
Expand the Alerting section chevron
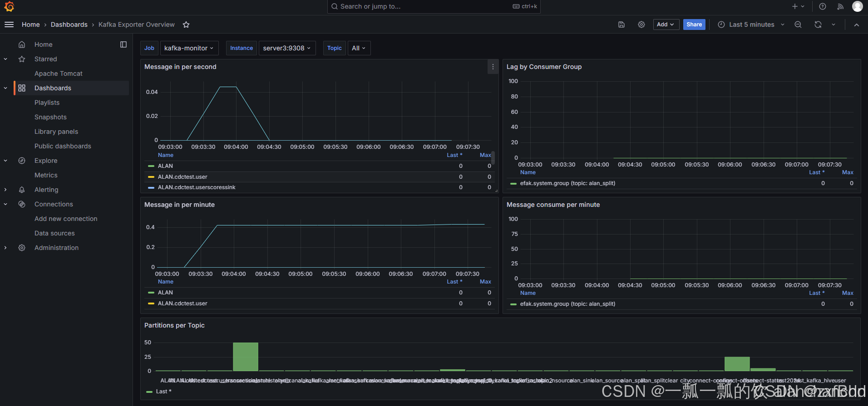pos(5,190)
